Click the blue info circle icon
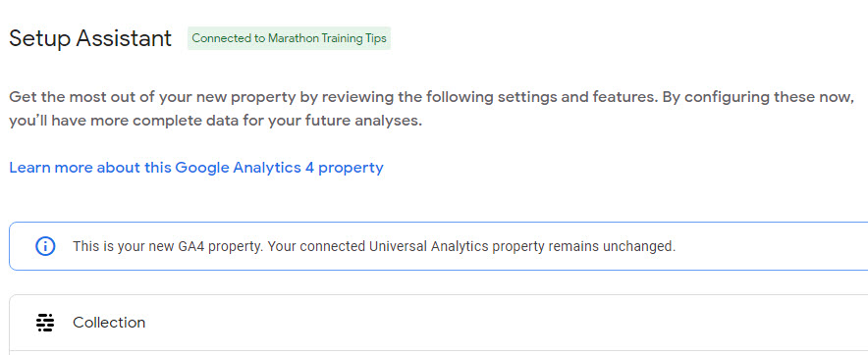The width and height of the screenshot is (868, 355). pos(45,246)
